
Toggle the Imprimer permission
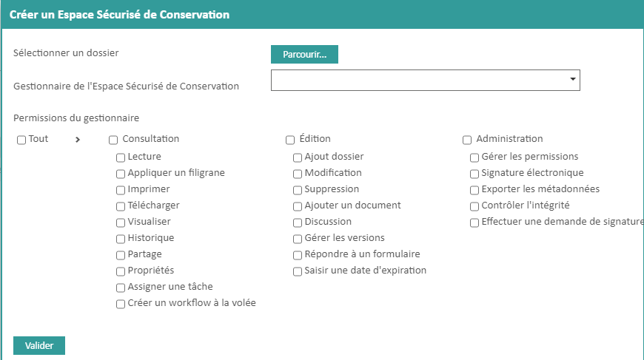pos(121,190)
